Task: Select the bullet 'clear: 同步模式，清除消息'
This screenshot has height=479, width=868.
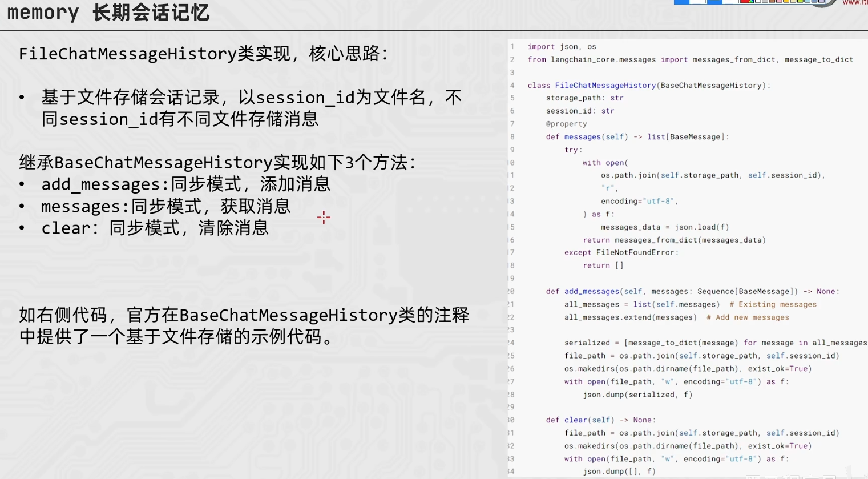Action: click(x=155, y=228)
